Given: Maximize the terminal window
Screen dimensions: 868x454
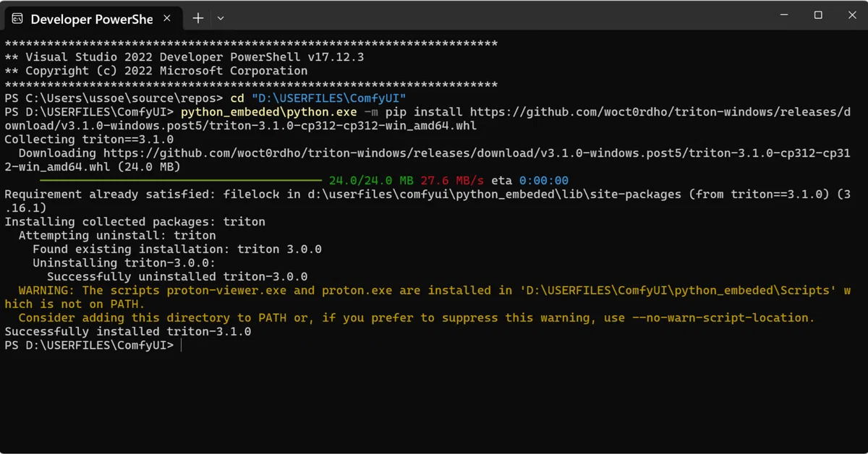Looking at the screenshot, I should 818,15.
